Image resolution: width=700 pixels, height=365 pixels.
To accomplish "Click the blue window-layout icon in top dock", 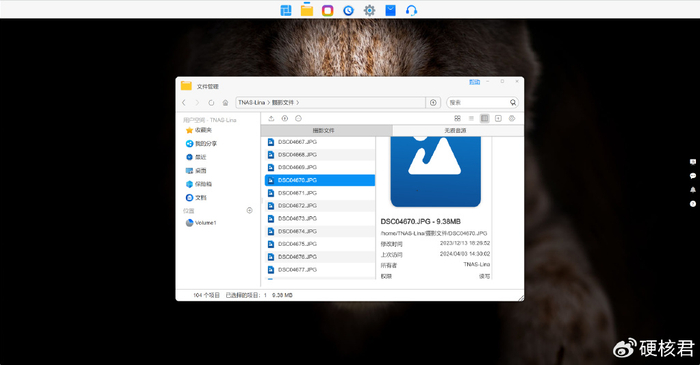I will (x=286, y=10).
